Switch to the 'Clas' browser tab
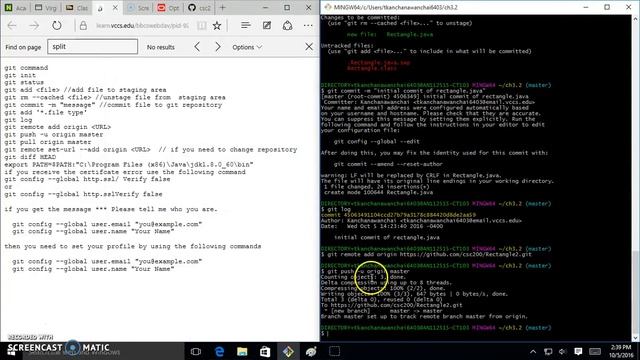640x360 pixels. pyautogui.click(x=77, y=7)
